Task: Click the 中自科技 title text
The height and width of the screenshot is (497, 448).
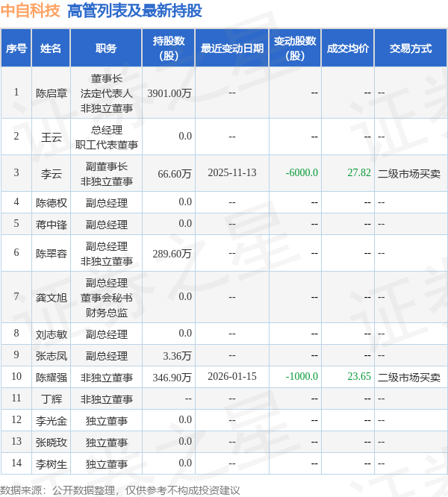Action: pos(30,10)
